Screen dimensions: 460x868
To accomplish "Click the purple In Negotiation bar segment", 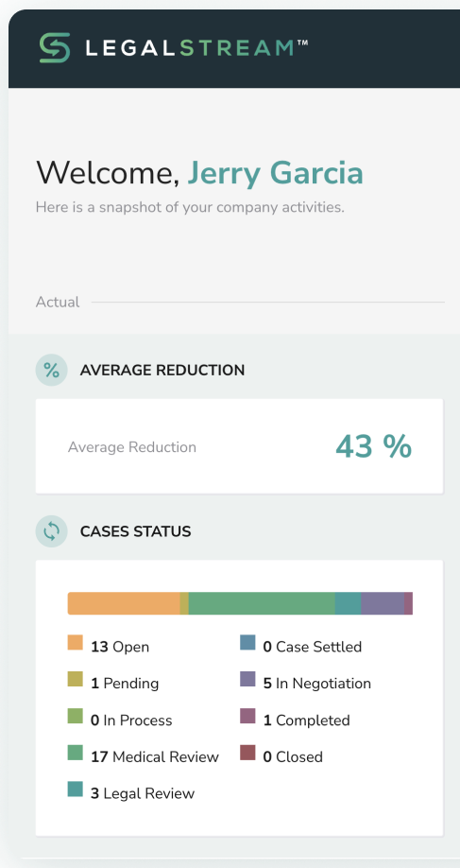I will 383,603.
